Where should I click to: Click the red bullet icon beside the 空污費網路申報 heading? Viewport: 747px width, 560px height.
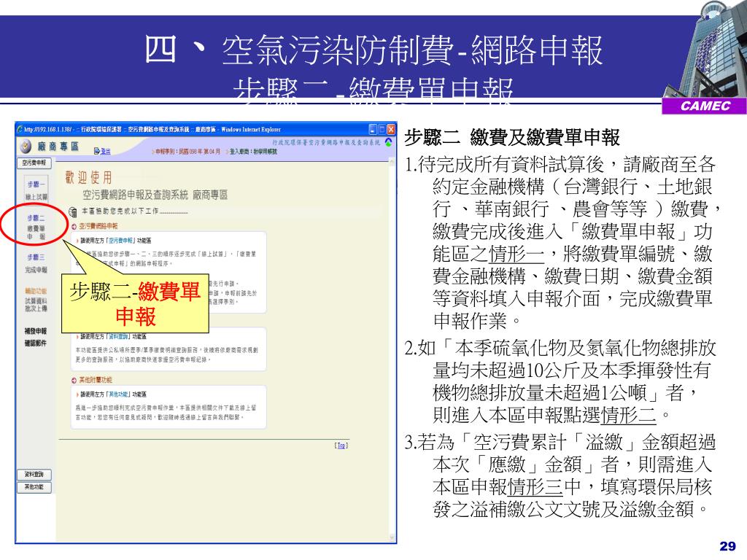click(x=74, y=226)
